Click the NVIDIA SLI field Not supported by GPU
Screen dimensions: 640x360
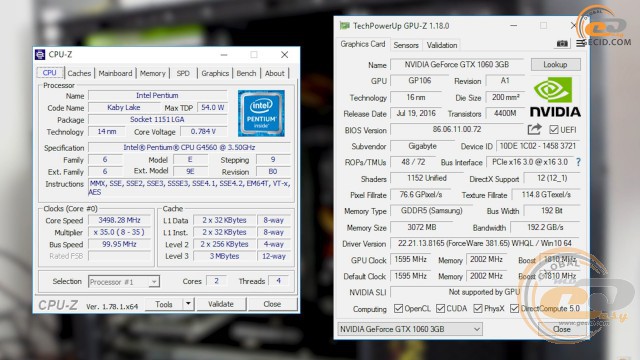(484, 292)
